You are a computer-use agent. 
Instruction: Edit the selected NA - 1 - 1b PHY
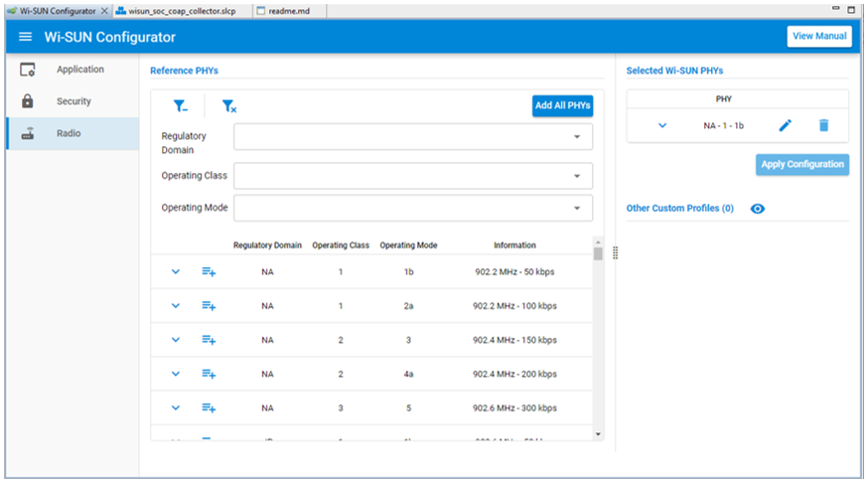(x=785, y=125)
